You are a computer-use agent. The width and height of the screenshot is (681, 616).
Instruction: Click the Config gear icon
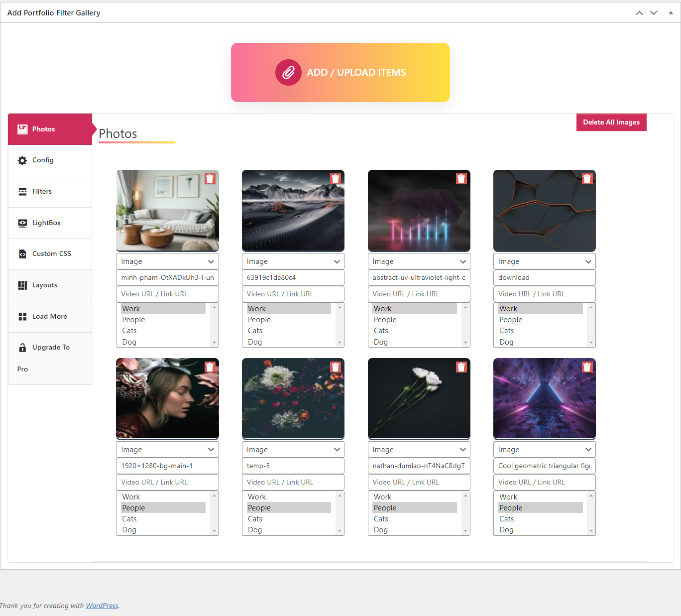(22, 160)
